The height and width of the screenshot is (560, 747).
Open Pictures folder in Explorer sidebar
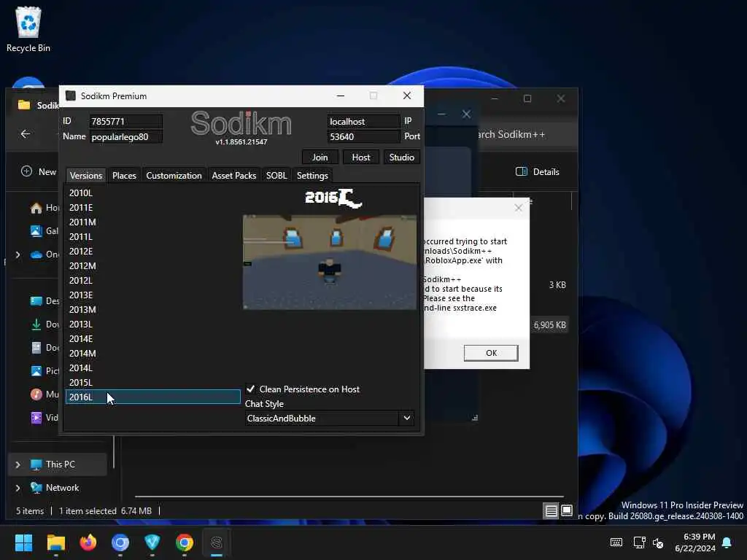[x=44, y=371]
